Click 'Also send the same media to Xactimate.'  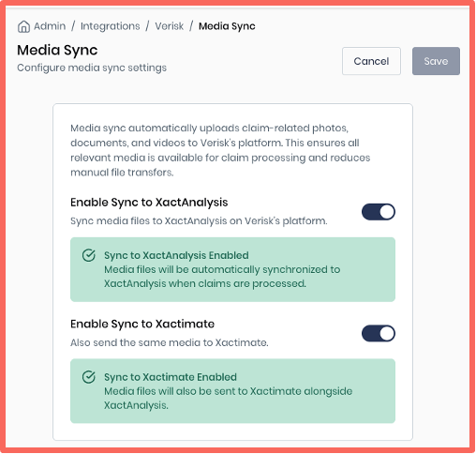click(x=170, y=342)
